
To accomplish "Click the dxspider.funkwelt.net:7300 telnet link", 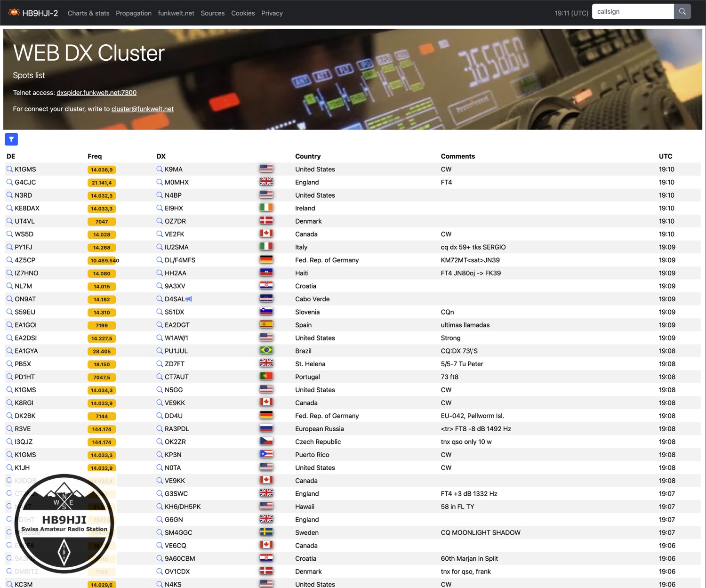I will 96,93.
